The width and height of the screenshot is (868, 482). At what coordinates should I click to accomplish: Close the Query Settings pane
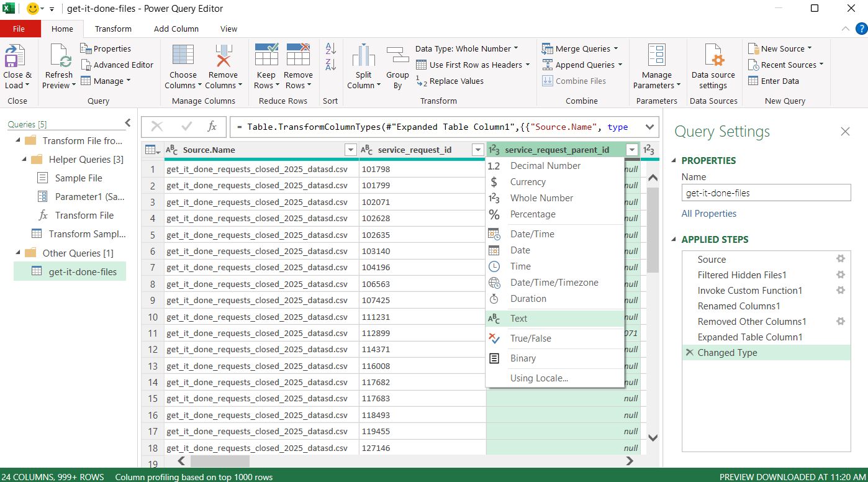(x=845, y=131)
